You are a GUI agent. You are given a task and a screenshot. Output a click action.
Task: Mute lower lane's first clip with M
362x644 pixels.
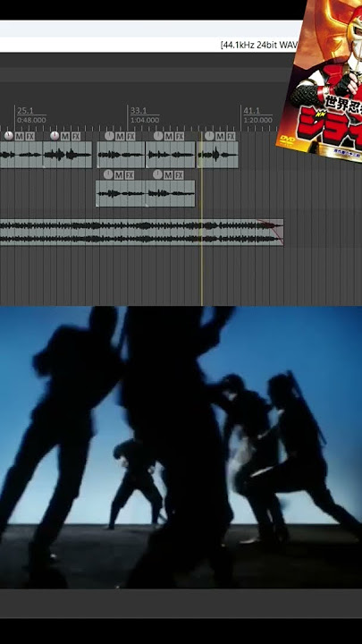pyautogui.click(x=119, y=175)
